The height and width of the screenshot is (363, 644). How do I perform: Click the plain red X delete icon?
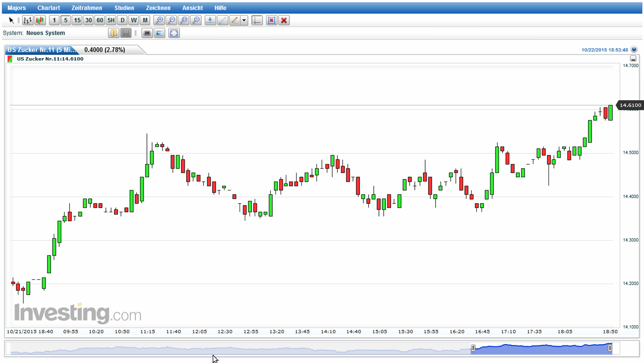click(284, 20)
